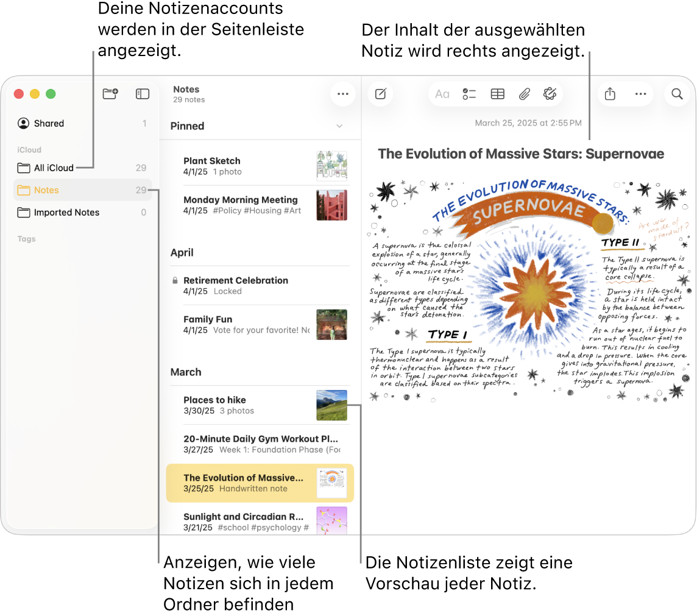Open the Imported Notes folder
This screenshot has height=616, width=697.
coord(67,212)
